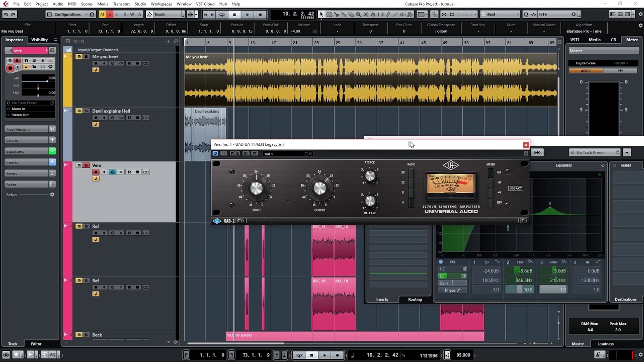
Task: Expand the Equalizers inspector section
Action: (x=30, y=151)
